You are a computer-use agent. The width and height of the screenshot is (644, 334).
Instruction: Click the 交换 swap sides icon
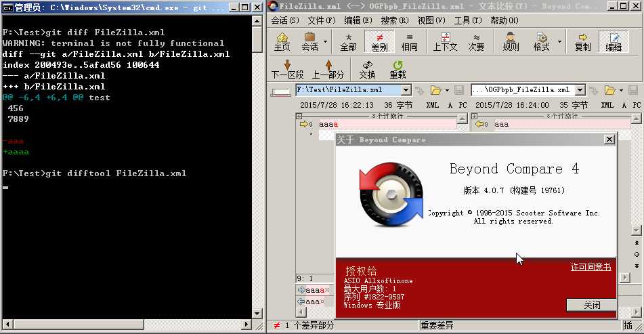[367, 69]
